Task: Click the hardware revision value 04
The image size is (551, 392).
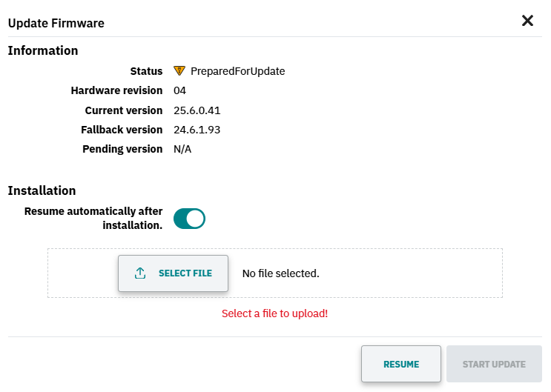Action: click(x=179, y=90)
